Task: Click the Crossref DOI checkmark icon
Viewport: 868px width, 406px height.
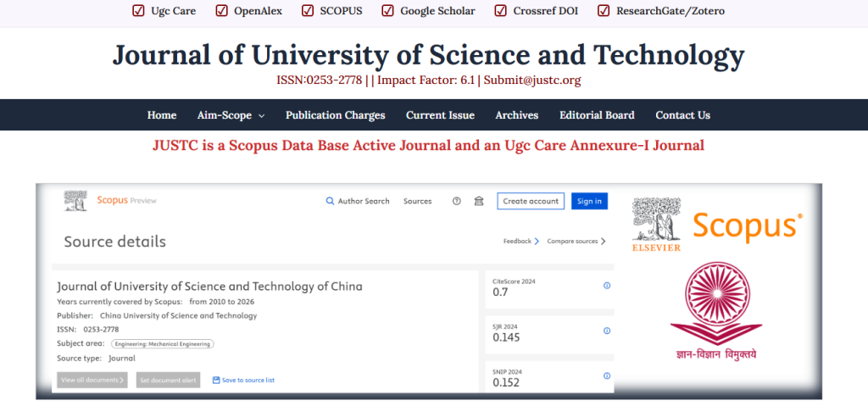Action: (x=501, y=10)
